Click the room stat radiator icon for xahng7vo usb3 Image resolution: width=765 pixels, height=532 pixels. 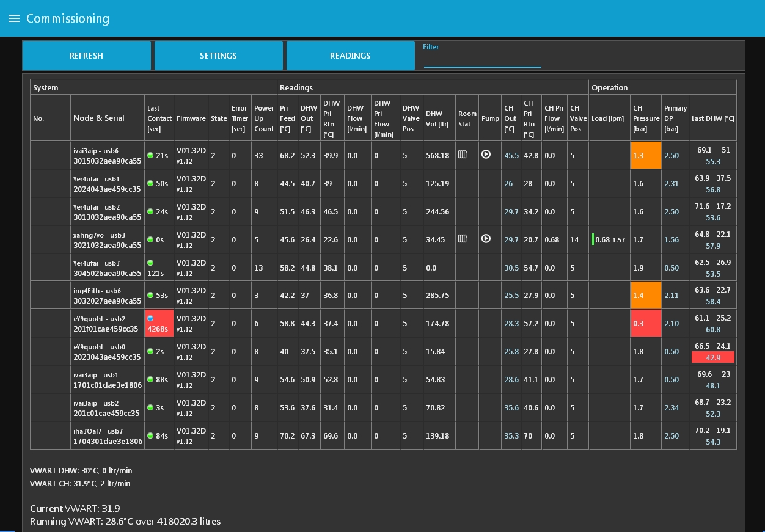coord(463,239)
